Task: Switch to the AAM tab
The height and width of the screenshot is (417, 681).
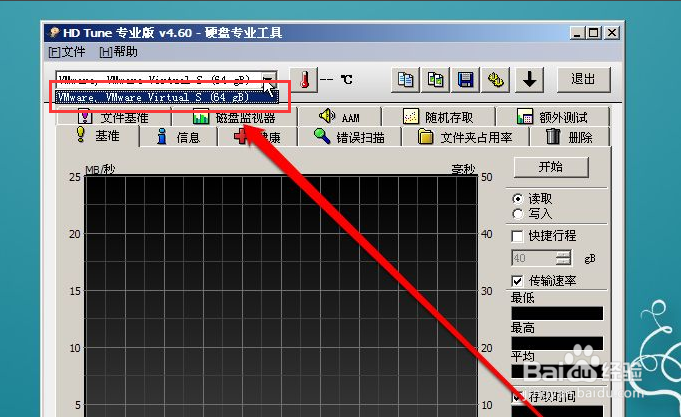Action: point(340,117)
